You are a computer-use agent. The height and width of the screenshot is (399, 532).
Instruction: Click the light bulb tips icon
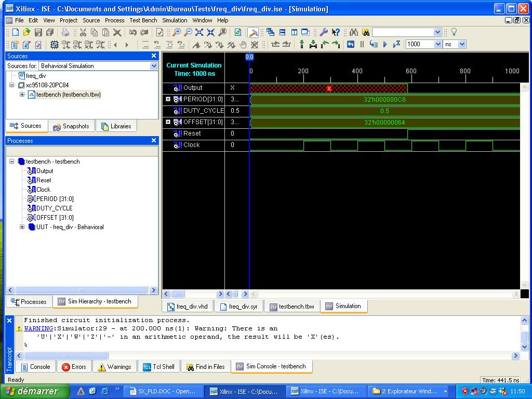pyautogui.click(x=454, y=32)
